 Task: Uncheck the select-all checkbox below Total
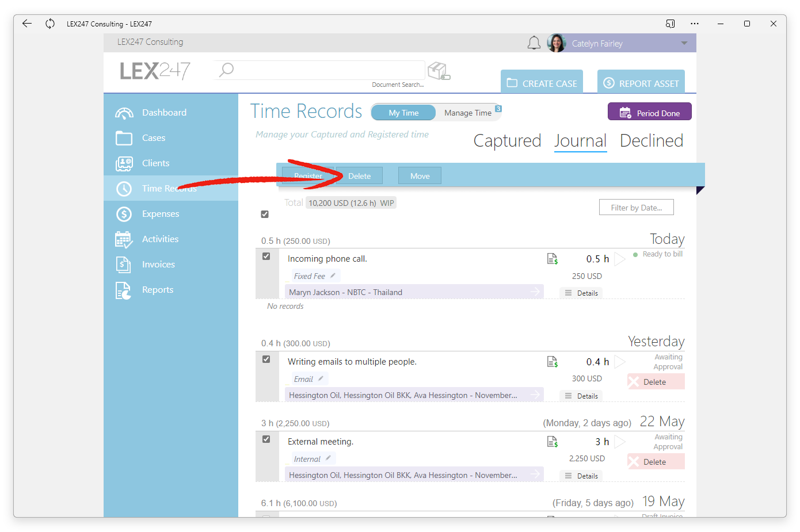tap(265, 214)
